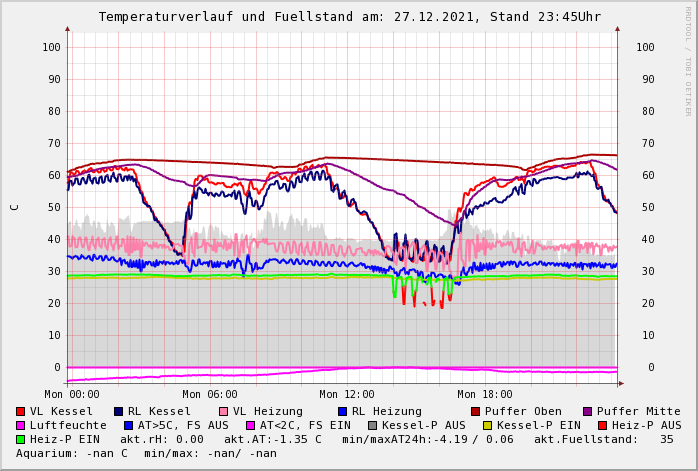Select the blue RL Heizung legend swatch

342,411
